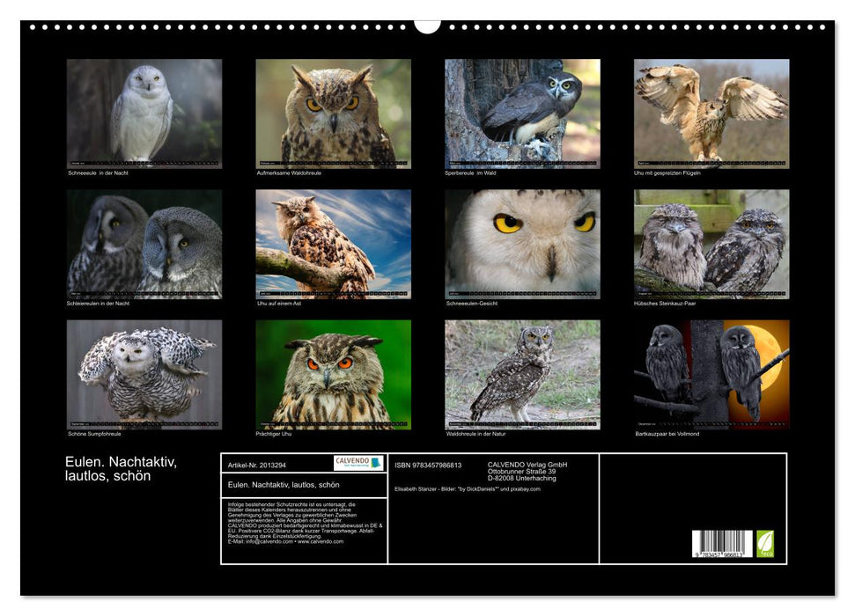This screenshot has height=616, width=855.
Task: Click the Bartkauzpaar bei Vollmond image
Action: pyautogui.click(x=711, y=374)
